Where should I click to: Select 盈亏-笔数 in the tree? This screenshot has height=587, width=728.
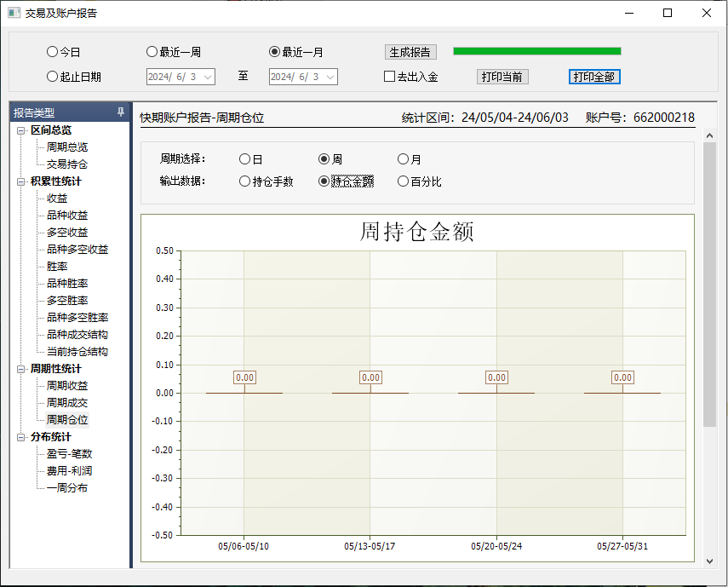click(69, 454)
